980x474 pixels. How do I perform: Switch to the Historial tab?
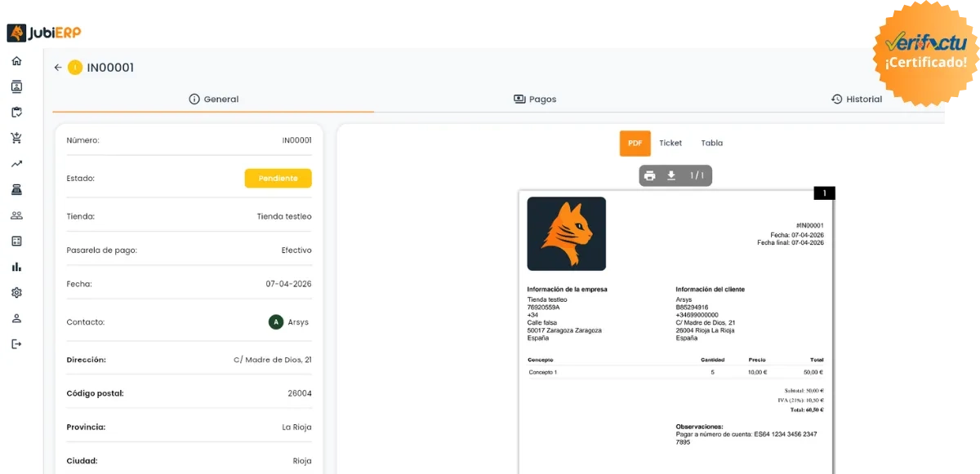pos(857,100)
